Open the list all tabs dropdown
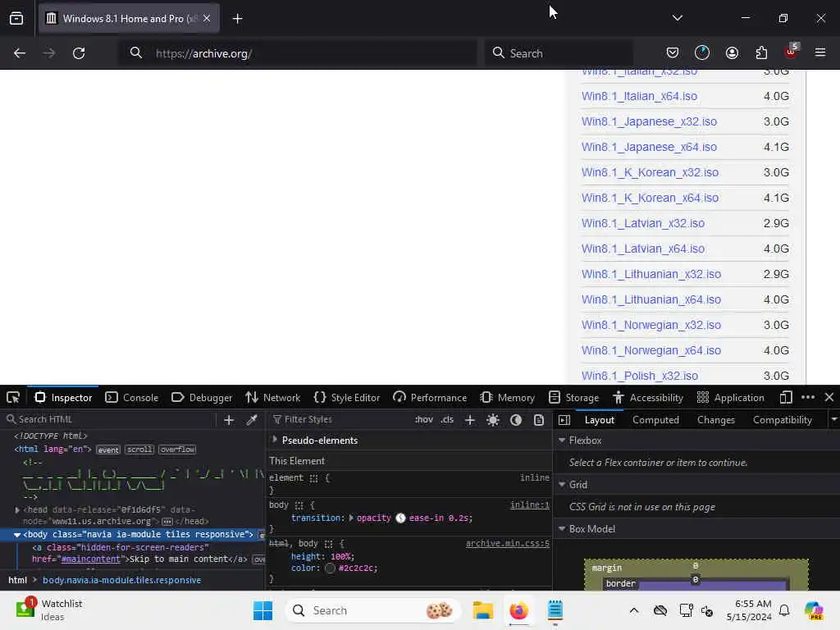Viewport: 840px width, 630px height. coord(677,18)
